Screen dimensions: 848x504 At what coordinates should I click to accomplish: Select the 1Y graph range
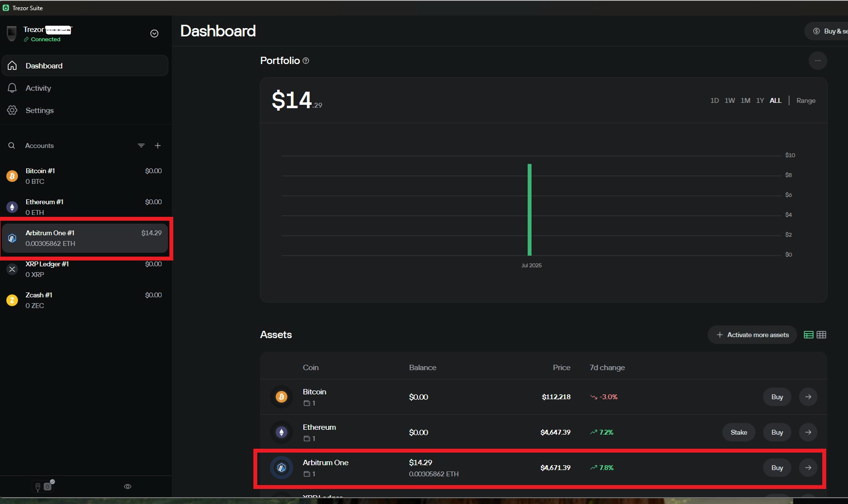coord(760,100)
